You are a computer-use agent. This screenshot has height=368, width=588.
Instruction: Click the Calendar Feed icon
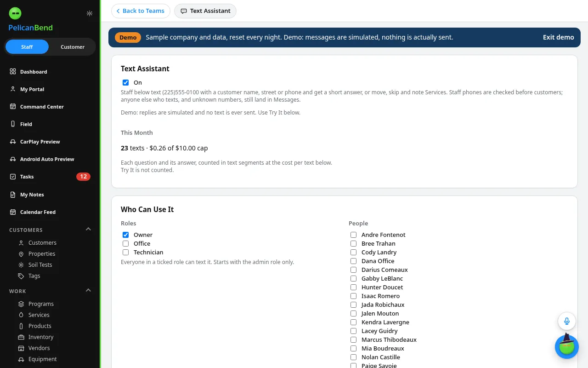click(x=13, y=212)
